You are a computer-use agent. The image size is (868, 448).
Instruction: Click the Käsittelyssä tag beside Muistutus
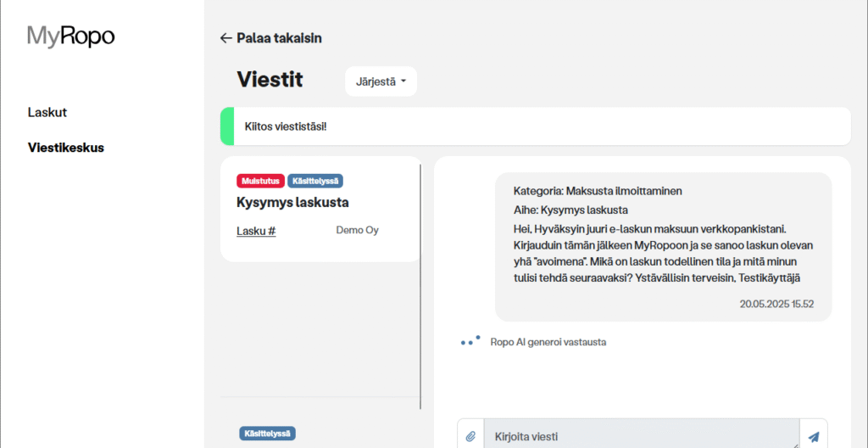tap(315, 181)
